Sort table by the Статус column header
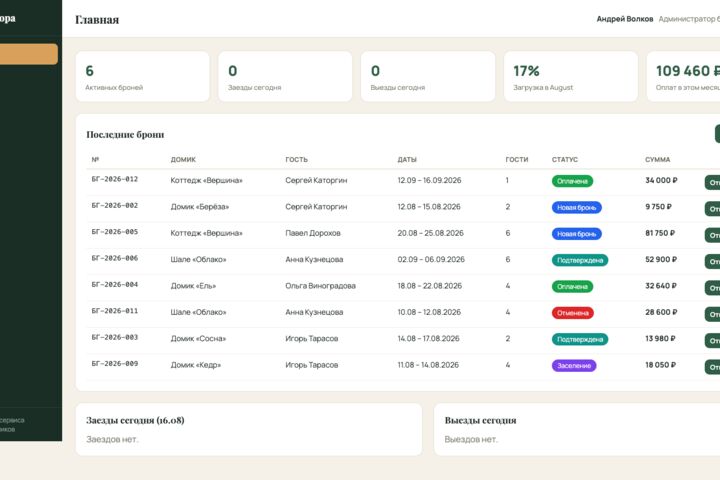Viewport: 720px width, 480px height. (x=565, y=159)
